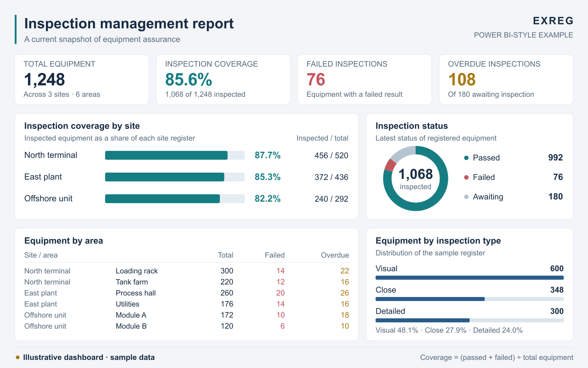Screen dimensions: 588x368
Task: Click the Overdue Inspections 108 value
Action: coord(462,79)
